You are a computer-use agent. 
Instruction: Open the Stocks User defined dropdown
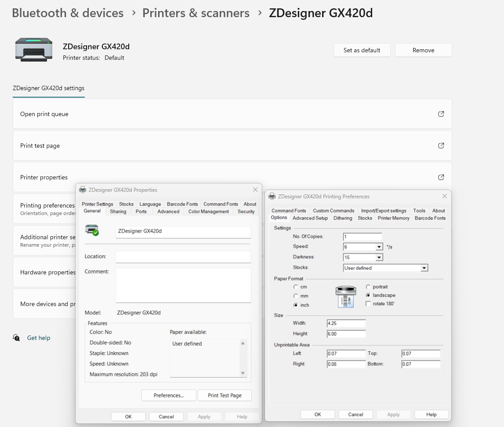(424, 268)
